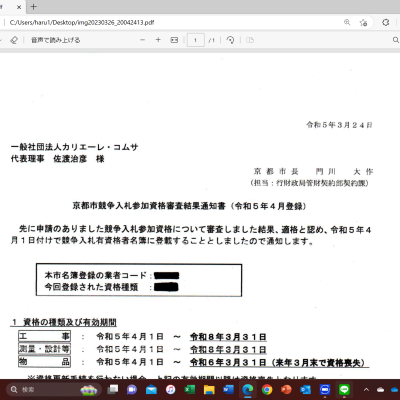Rotate the PDF page

(x=230, y=40)
